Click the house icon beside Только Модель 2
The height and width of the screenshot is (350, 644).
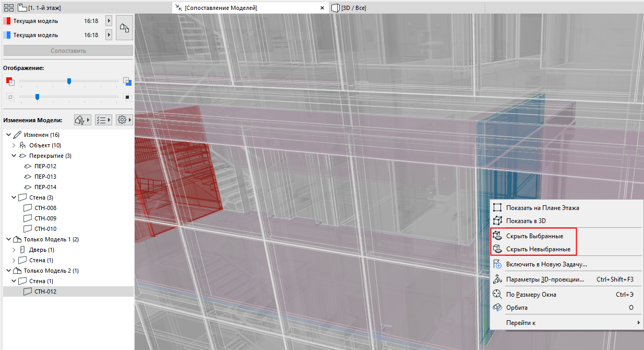point(17,271)
